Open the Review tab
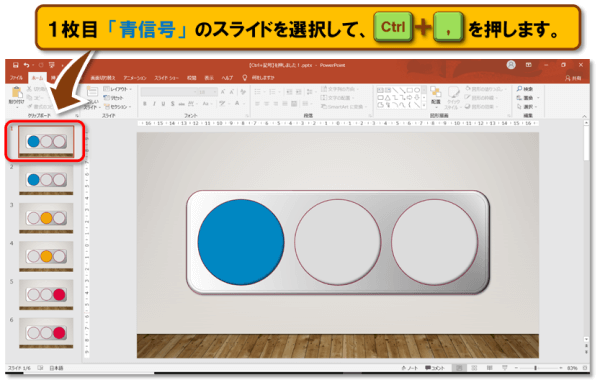600x385 pixels. click(x=191, y=78)
